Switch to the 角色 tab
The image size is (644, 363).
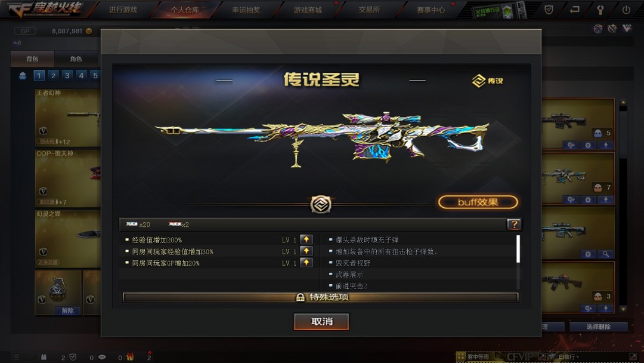76,59
